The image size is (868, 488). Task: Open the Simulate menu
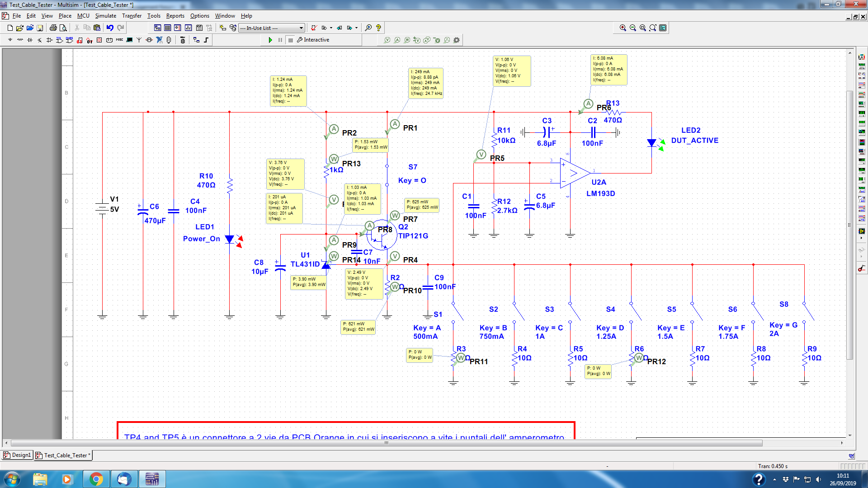point(106,16)
